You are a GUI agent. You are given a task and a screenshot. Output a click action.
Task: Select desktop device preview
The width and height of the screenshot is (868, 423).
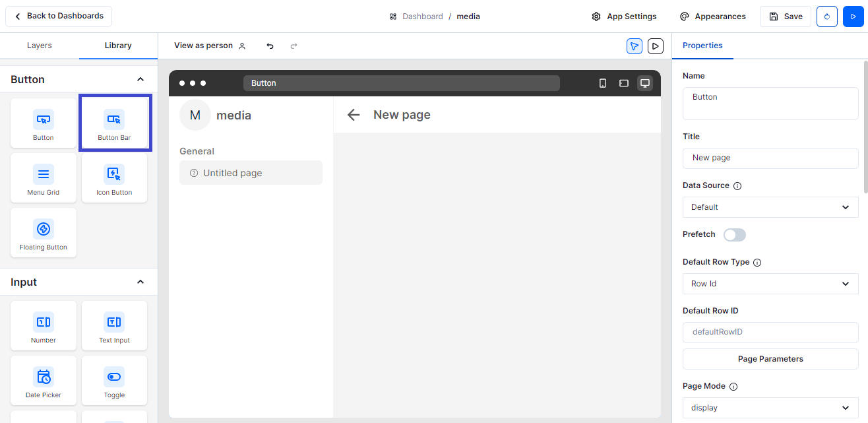pos(645,83)
